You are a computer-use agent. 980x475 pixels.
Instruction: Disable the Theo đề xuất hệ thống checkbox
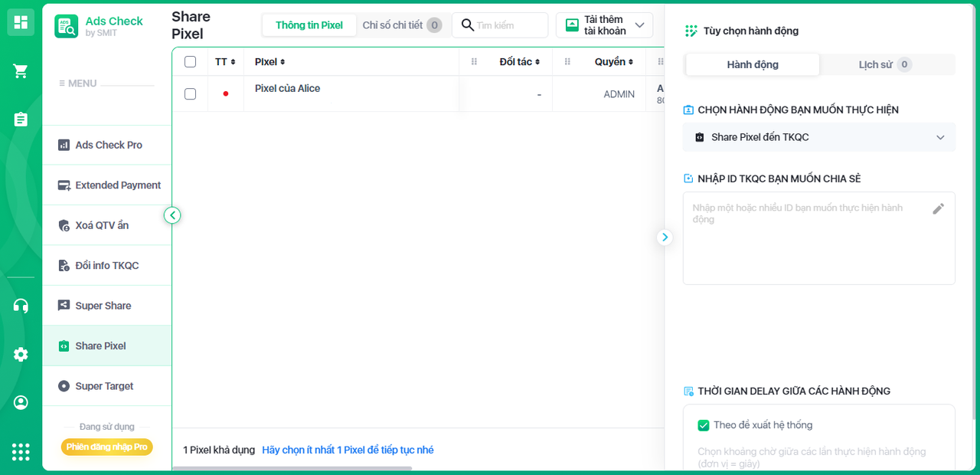point(704,425)
